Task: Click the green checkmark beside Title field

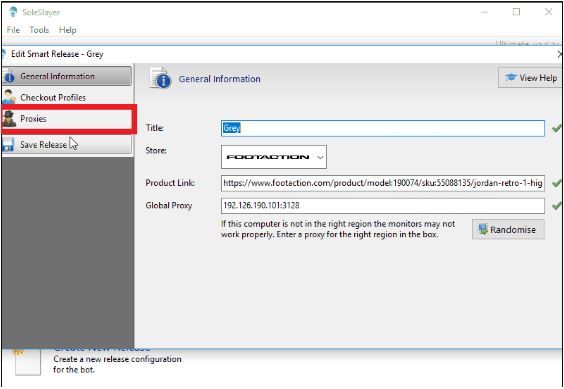Action: pos(557,128)
